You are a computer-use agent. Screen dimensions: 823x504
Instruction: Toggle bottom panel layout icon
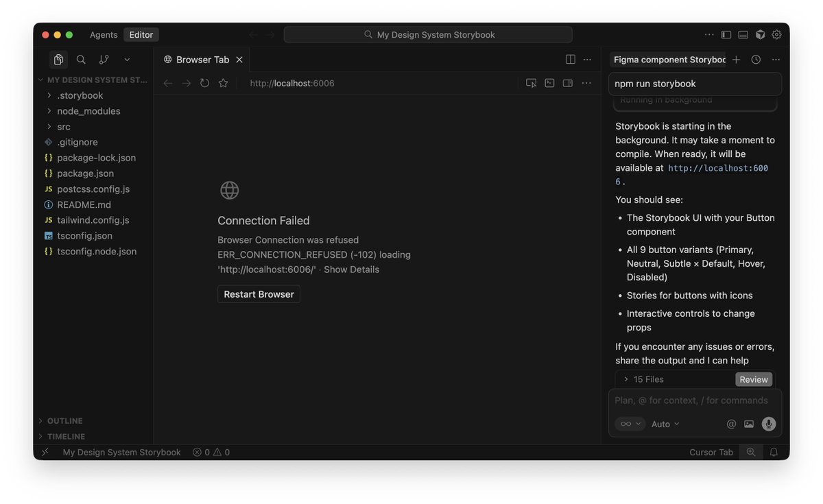(743, 35)
